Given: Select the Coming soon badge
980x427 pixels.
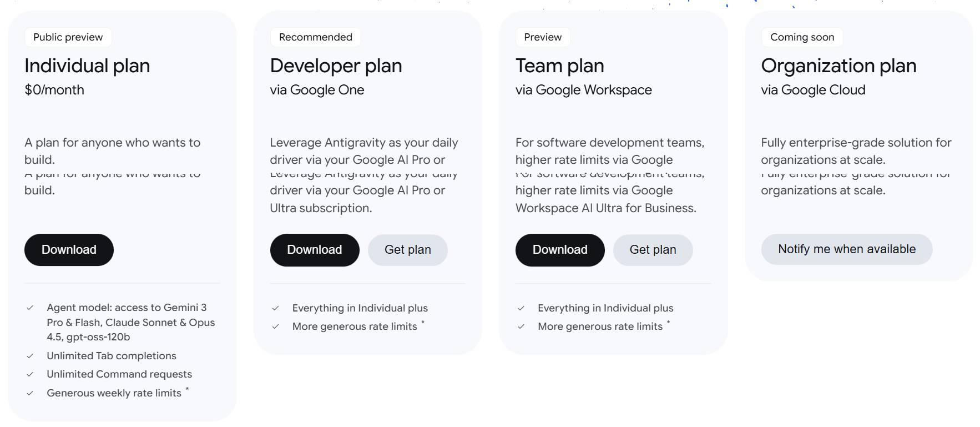Looking at the screenshot, I should pos(802,37).
